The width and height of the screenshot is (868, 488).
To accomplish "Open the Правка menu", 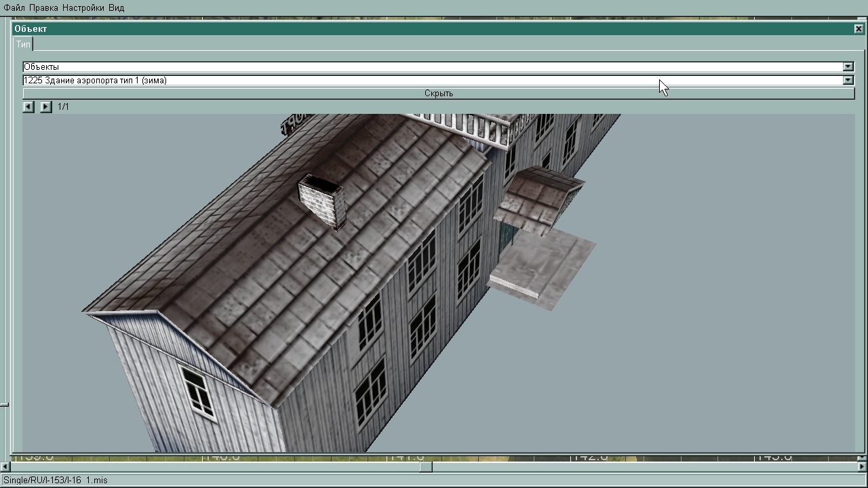I will click(43, 7).
